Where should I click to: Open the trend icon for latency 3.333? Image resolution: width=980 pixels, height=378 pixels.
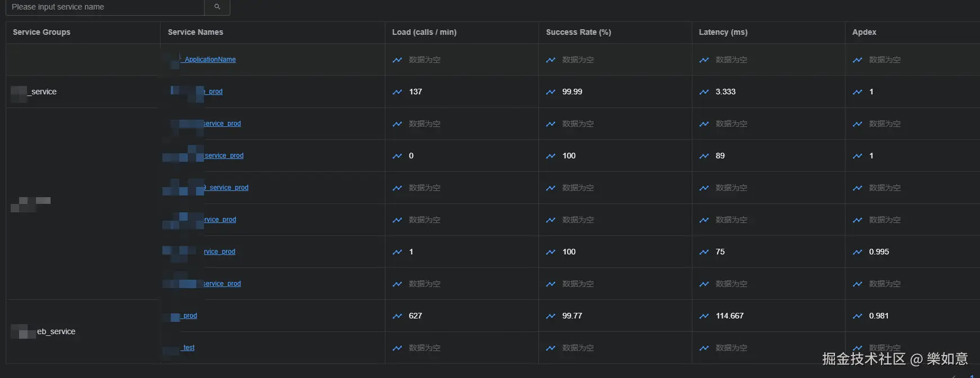704,92
